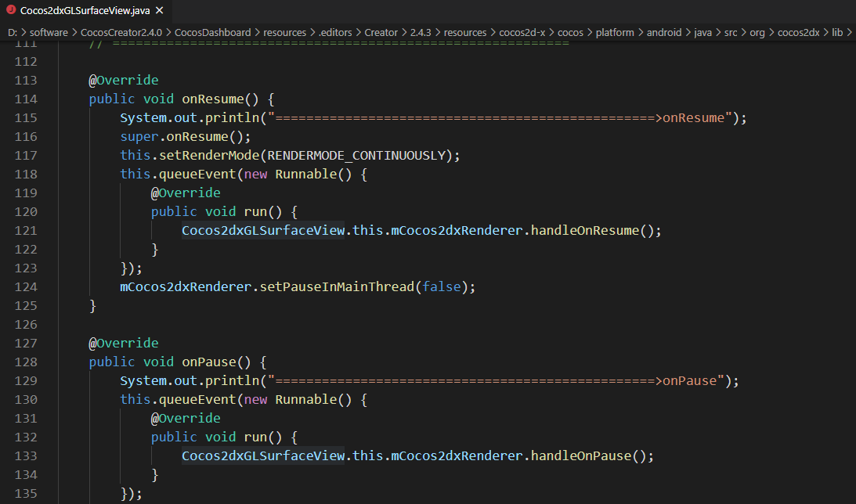Image resolution: width=856 pixels, height=504 pixels.
Task: Click highlighted 'Cocos2dxGLSurfaceView' on line 133
Action: click(x=263, y=456)
